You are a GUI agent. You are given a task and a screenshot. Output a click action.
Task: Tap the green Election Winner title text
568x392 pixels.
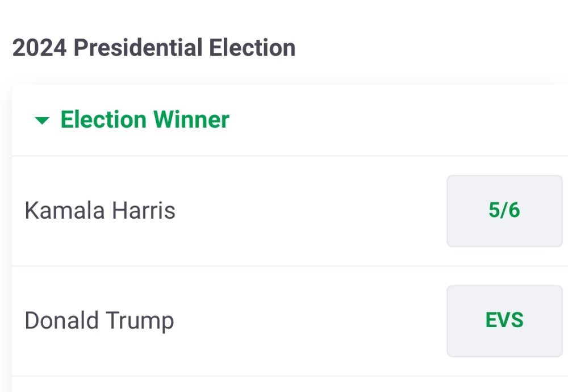[x=145, y=120]
